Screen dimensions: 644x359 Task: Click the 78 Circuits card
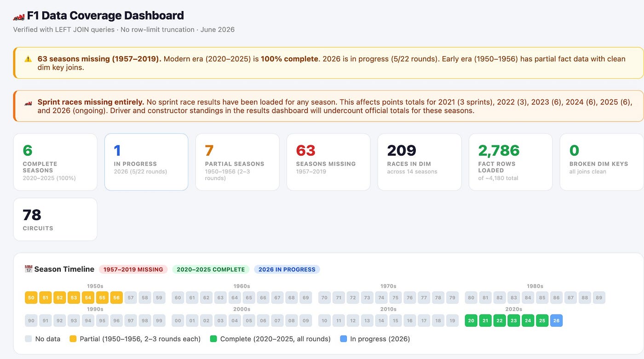[x=55, y=219]
